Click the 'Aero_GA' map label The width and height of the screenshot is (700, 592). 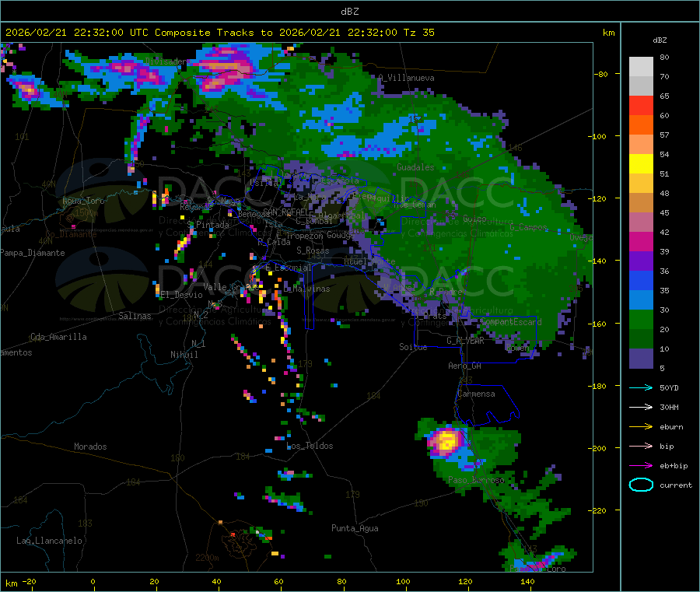(464, 366)
